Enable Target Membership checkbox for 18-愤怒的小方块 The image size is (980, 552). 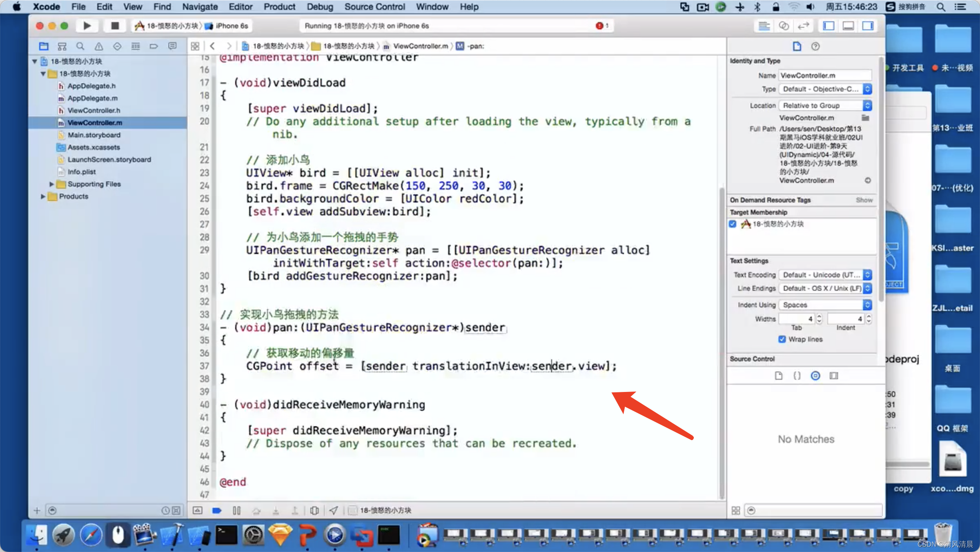pyautogui.click(x=734, y=223)
